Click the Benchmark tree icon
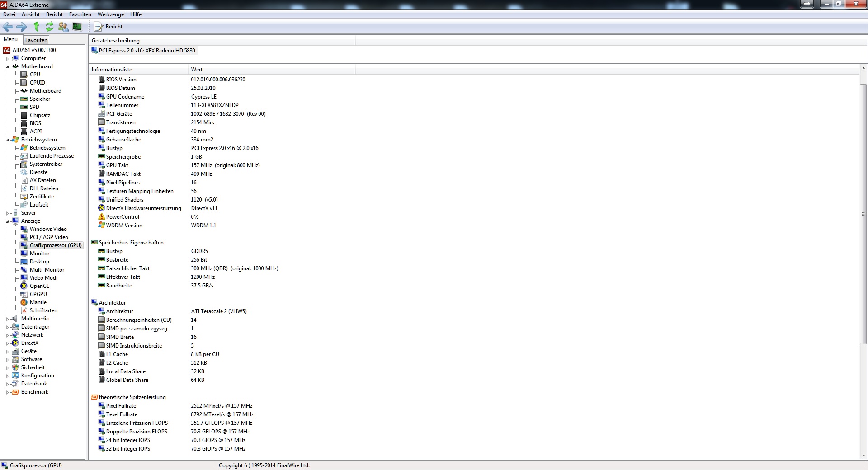 point(15,392)
